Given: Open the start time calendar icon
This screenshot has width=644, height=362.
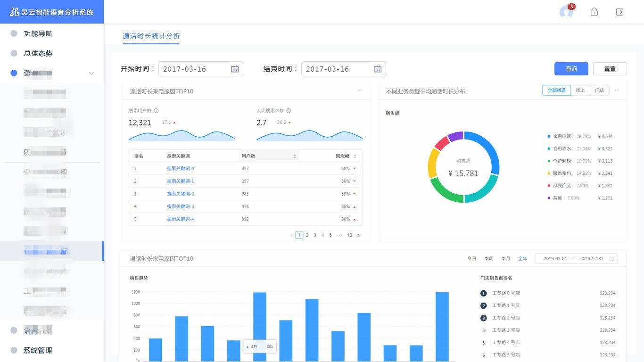Looking at the screenshot, I should click(235, 69).
